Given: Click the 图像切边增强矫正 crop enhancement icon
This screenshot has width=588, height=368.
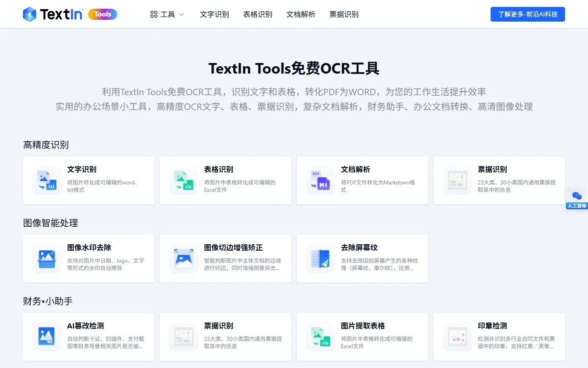Looking at the screenshot, I should pyautogui.click(x=183, y=258).
